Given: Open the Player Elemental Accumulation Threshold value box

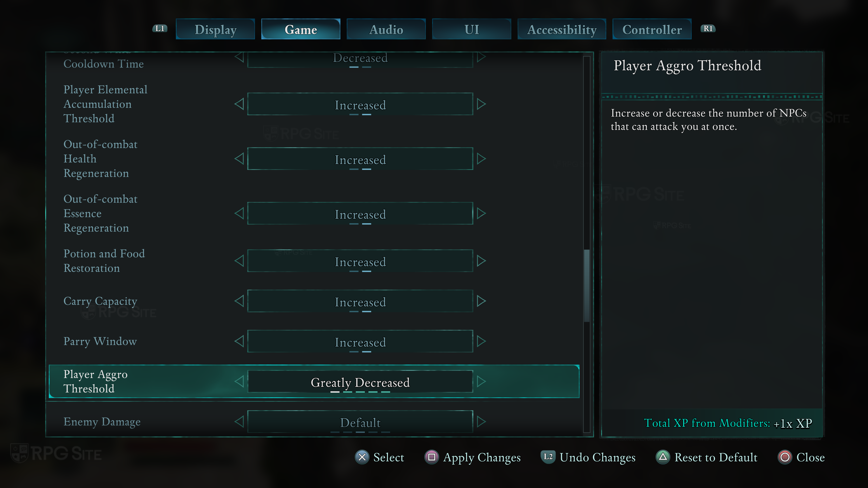Looking at the screenshot, I should pos(360,104).
